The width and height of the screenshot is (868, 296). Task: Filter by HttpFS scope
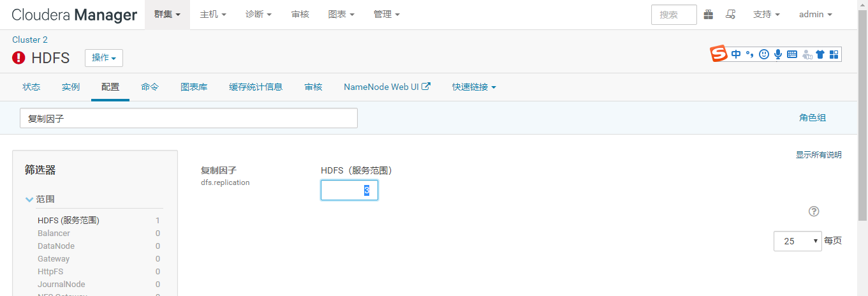click(x=50, y=271)
